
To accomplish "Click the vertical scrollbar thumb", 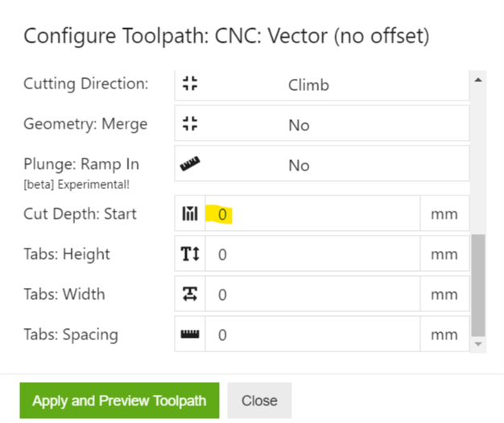I will (x=478, y=285).
